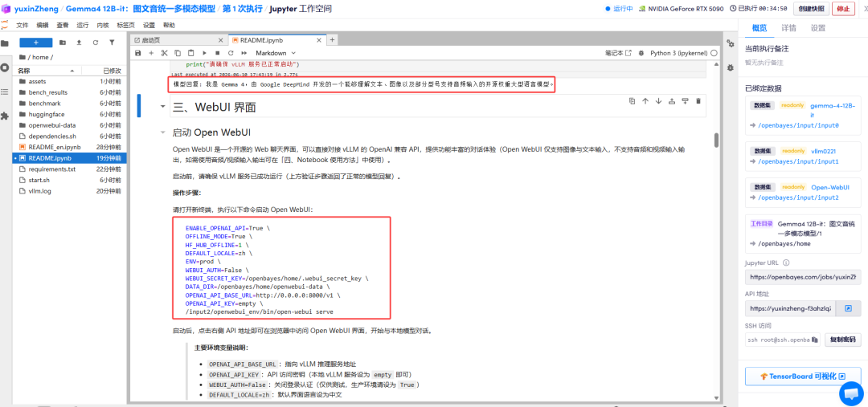Move the active cell down arrow

(x=658, y=101)
